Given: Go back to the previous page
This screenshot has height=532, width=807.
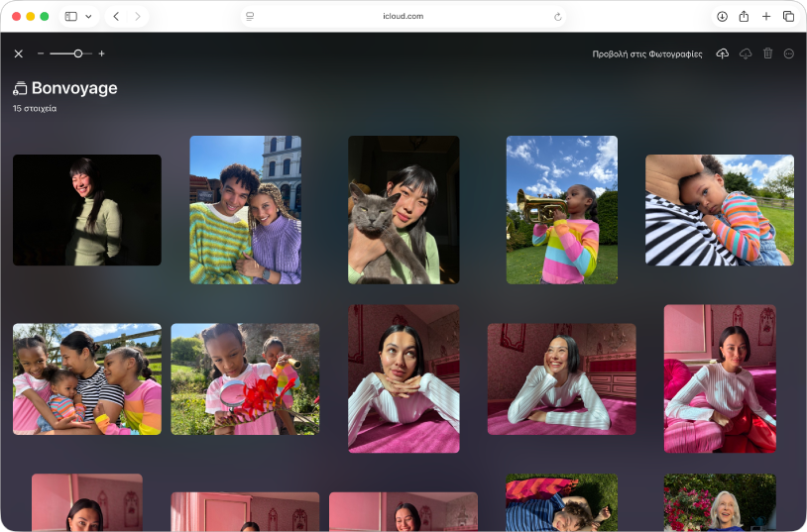Looking at the screenshot, I should (x=116, y=17).
